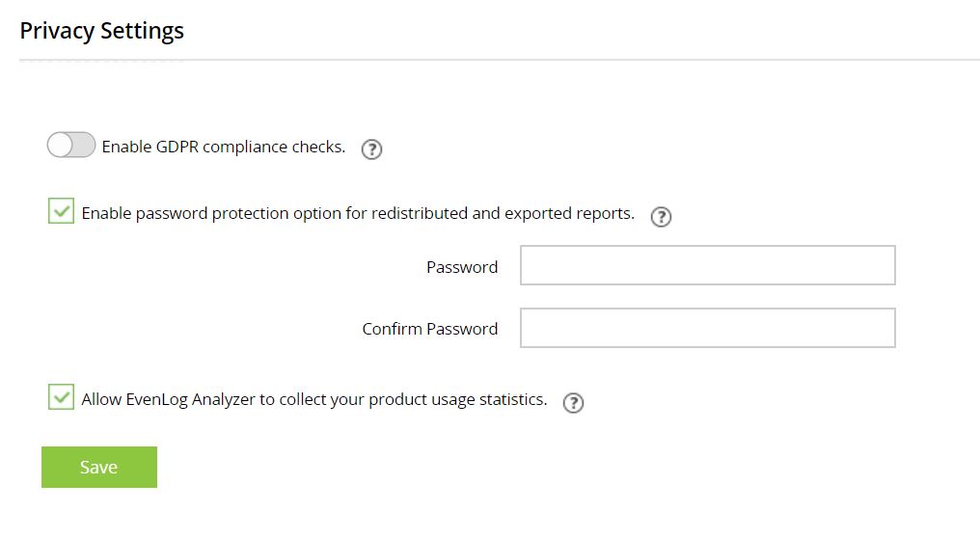The width and height of the screenshot is (980, 539).
Task: Focus the Confirm Password input field
Action: tap(707, 328)
